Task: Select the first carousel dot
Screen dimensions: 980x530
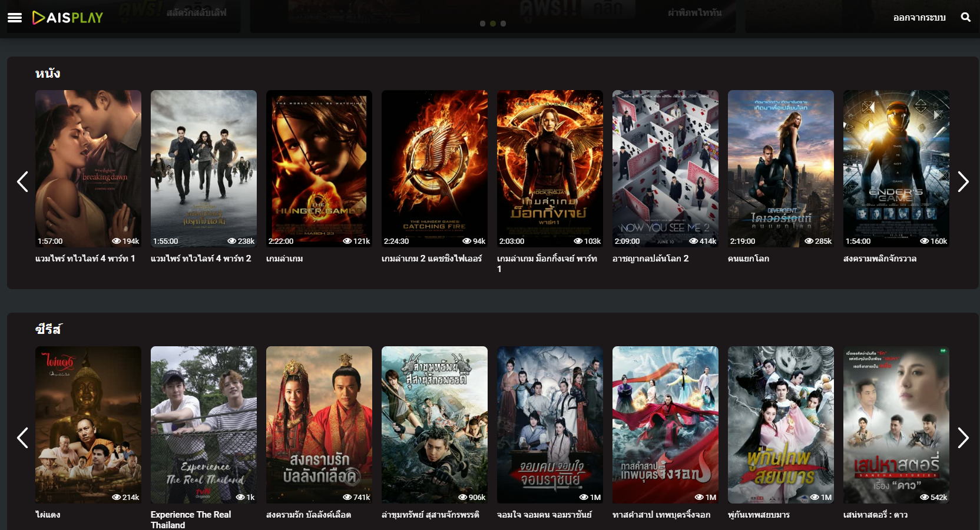Action: pos(483,24)
